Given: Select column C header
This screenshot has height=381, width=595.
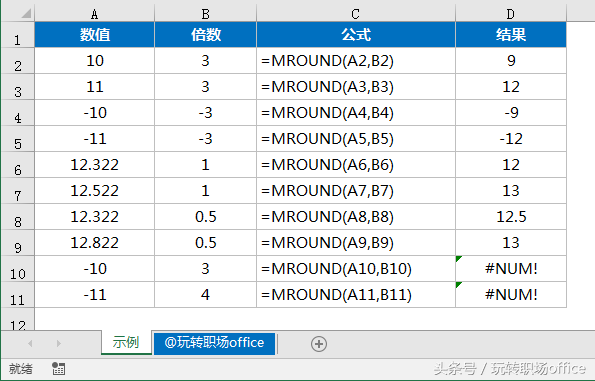Looking at the screenshot, I should 356,14.
